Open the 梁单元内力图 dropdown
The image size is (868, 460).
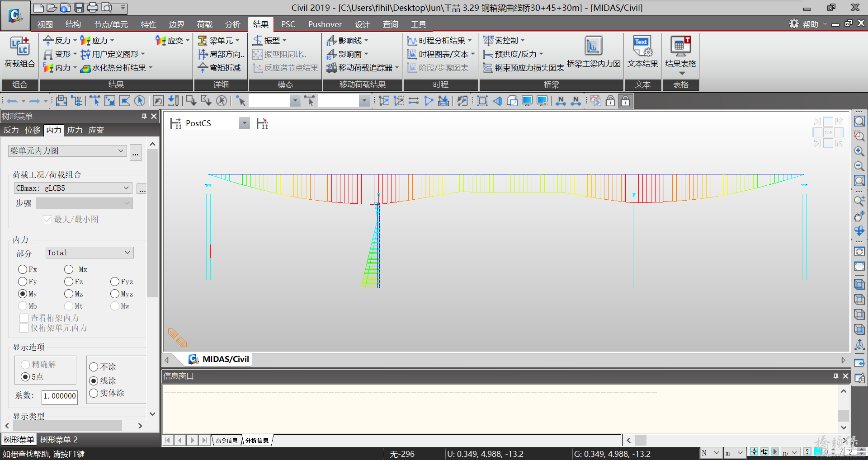click(x=67, y=151)
